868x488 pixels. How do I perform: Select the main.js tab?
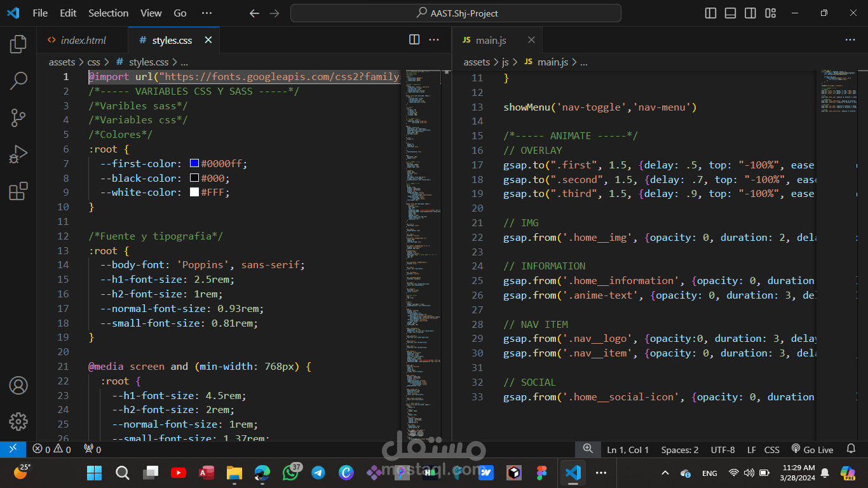498,40
